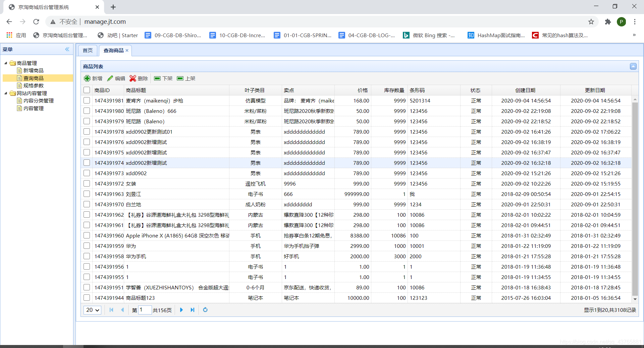Check the 商品标题123 row
Screen dimensions: 644x348
click(x=87, y=298)
